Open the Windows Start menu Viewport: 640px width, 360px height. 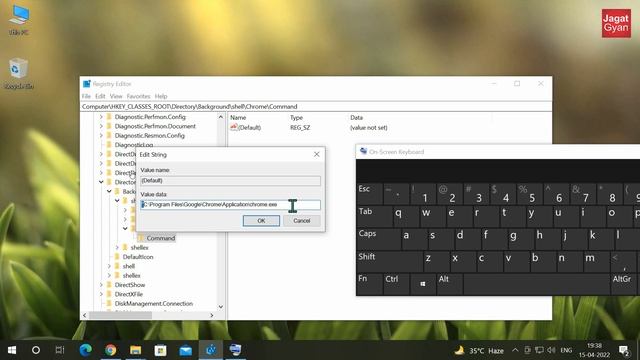12,350
